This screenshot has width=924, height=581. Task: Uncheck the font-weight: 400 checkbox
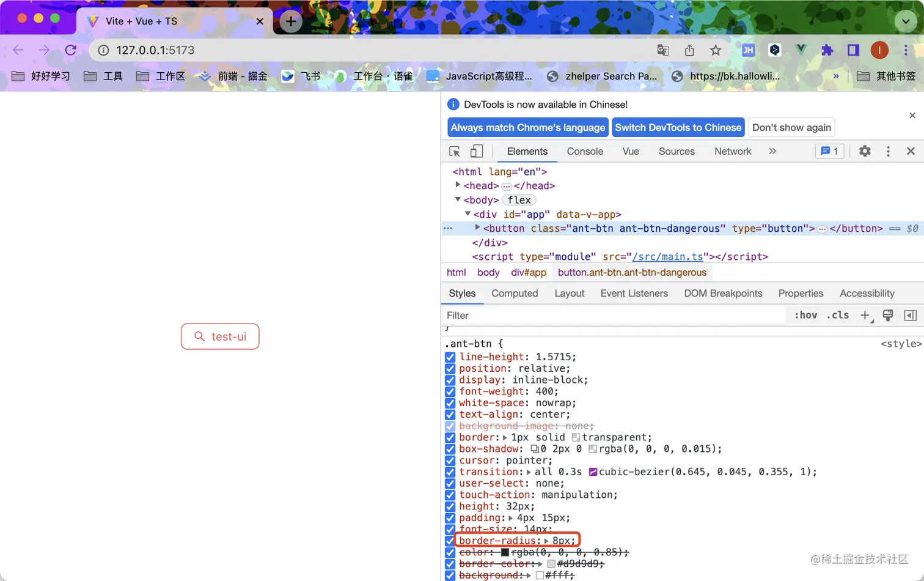(450, 392)
